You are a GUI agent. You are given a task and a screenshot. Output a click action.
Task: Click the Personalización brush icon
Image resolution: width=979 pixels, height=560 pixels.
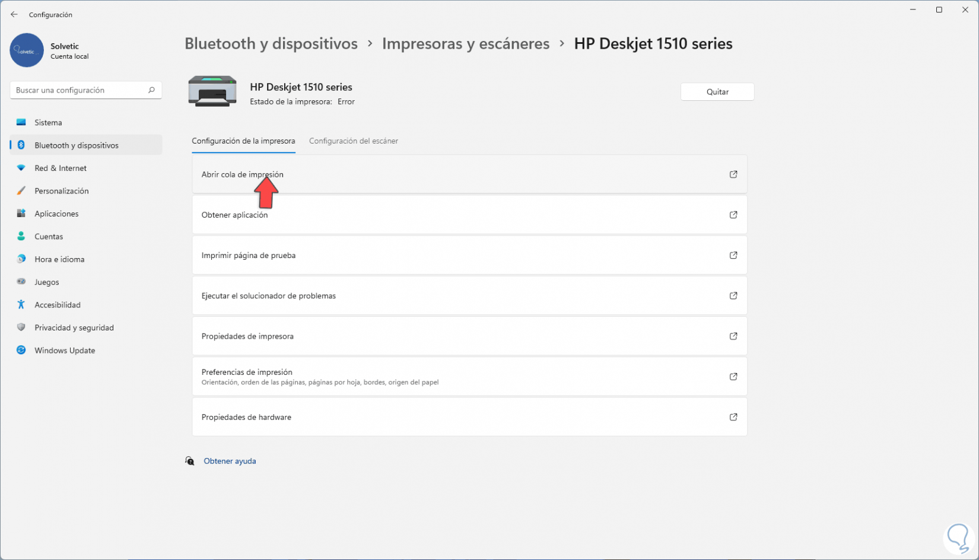21,191
